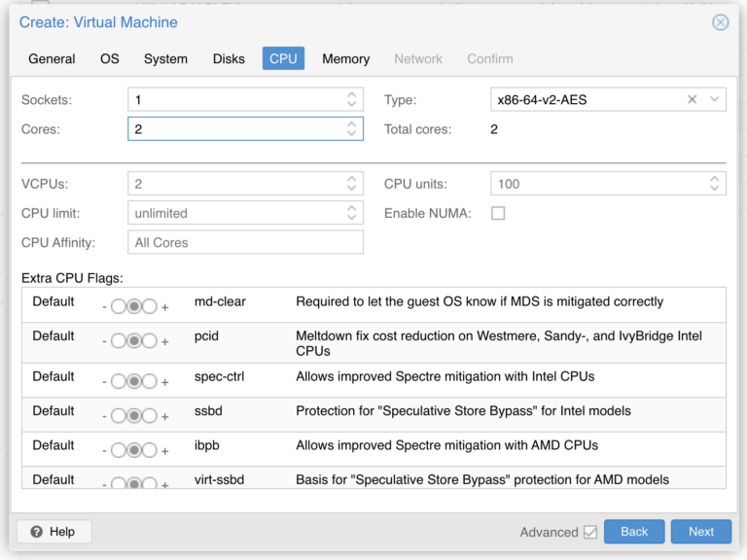Increase VCPUs using up spinner
The image size is (747, 560).
tap(351, 179)
